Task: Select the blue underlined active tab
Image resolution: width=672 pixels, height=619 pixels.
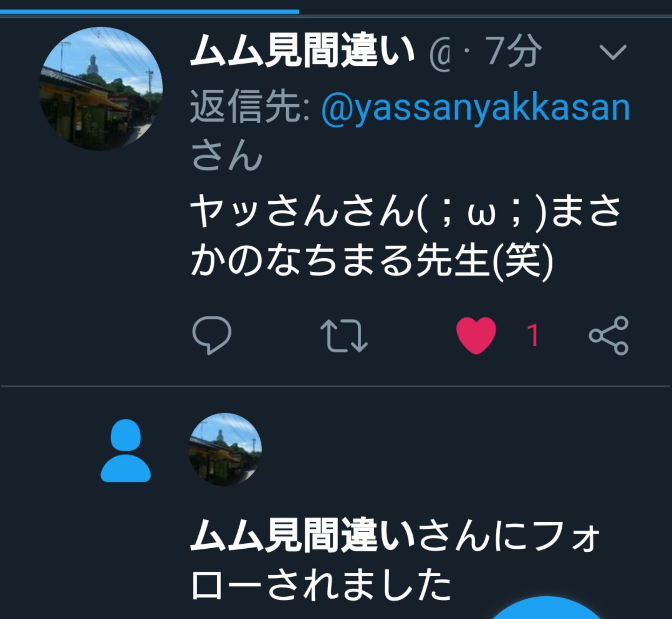Action: [149, 12]
